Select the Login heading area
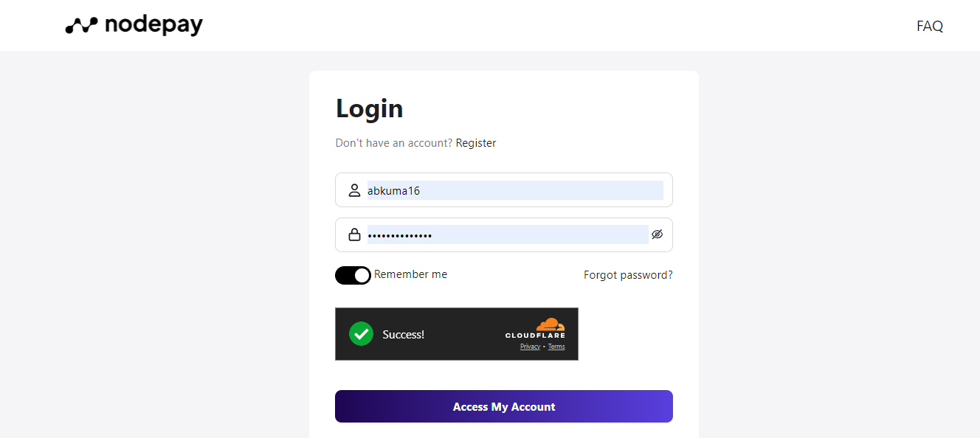The width and height of the screenshot is (980, 438). pyautogui.click(x=369, y=108)
